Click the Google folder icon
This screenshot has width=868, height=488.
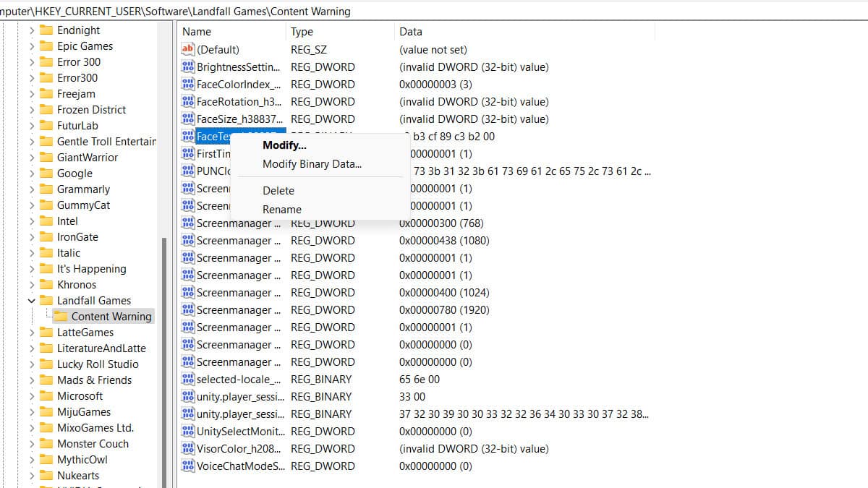(46, 174)
